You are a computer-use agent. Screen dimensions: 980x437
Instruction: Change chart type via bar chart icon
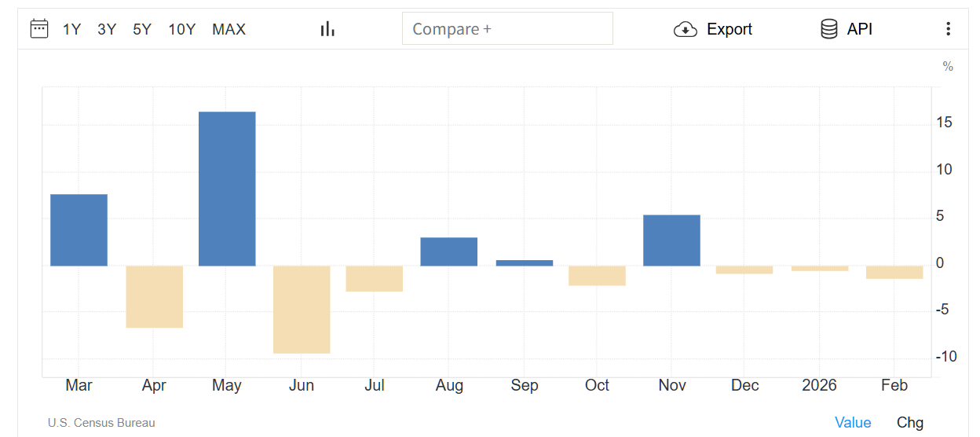click(327, 29)
